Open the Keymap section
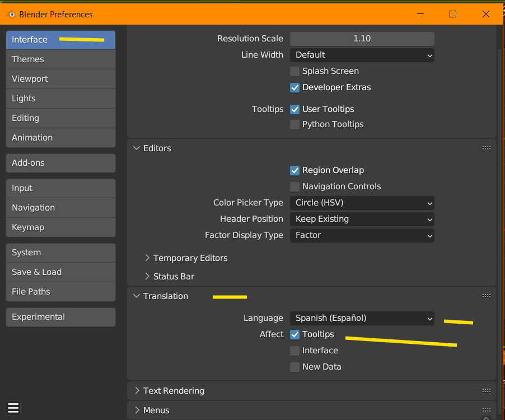The height and width of the screenshot is (420, 505). (x=60, y=227)
